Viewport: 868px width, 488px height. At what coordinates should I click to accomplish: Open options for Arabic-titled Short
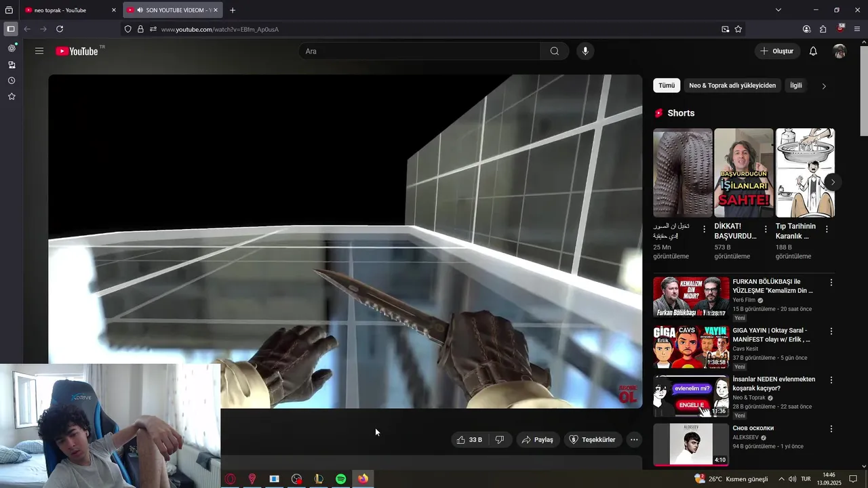coord(704,229)
